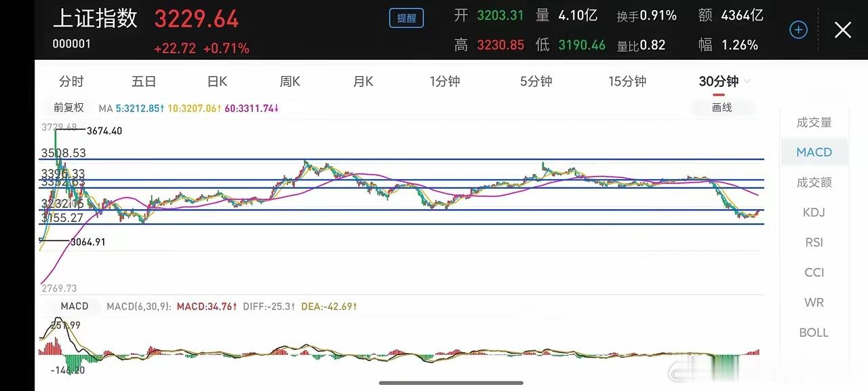
Task: Tap the 提醒 alert button
Action: pyautogui.click(x=406, y=18)
